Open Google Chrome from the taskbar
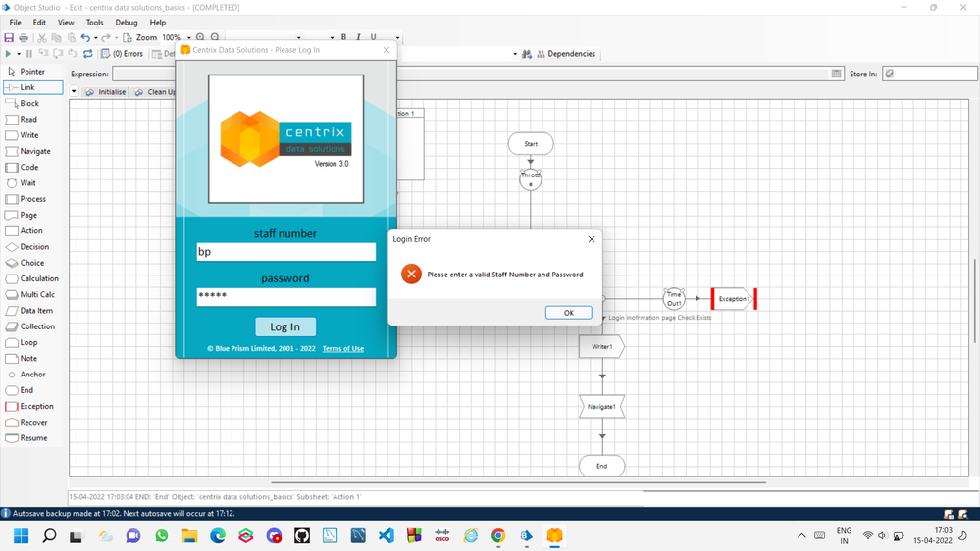The image size is (980, 551). pos(498,535)
